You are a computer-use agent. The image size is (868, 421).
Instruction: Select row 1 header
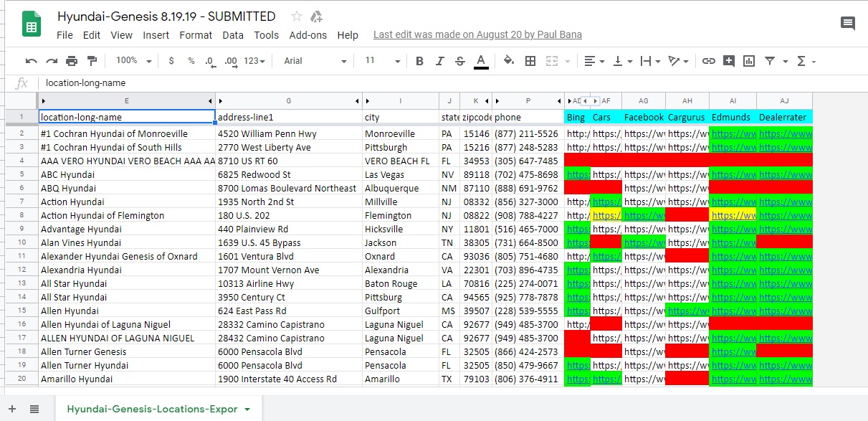point(21,117)
